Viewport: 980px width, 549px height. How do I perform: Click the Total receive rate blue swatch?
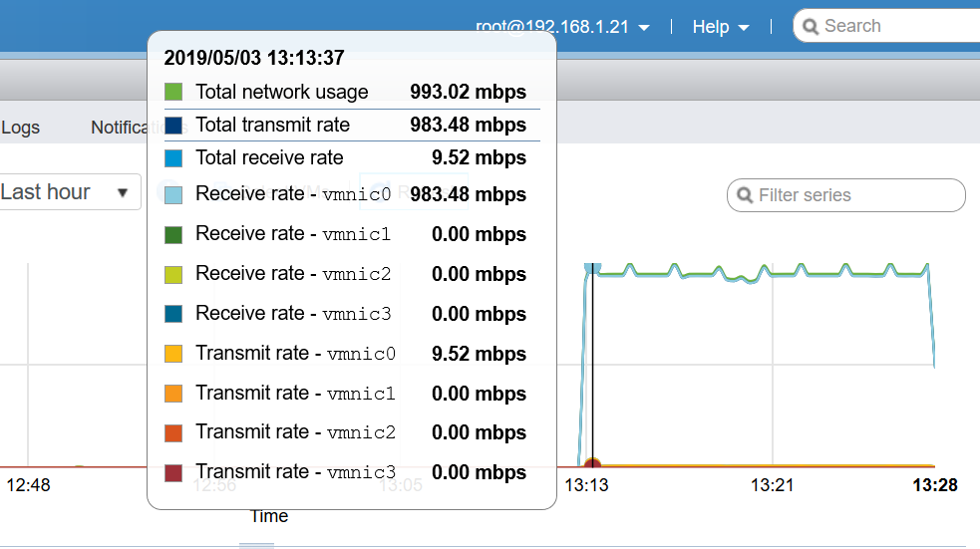[173, 158]
